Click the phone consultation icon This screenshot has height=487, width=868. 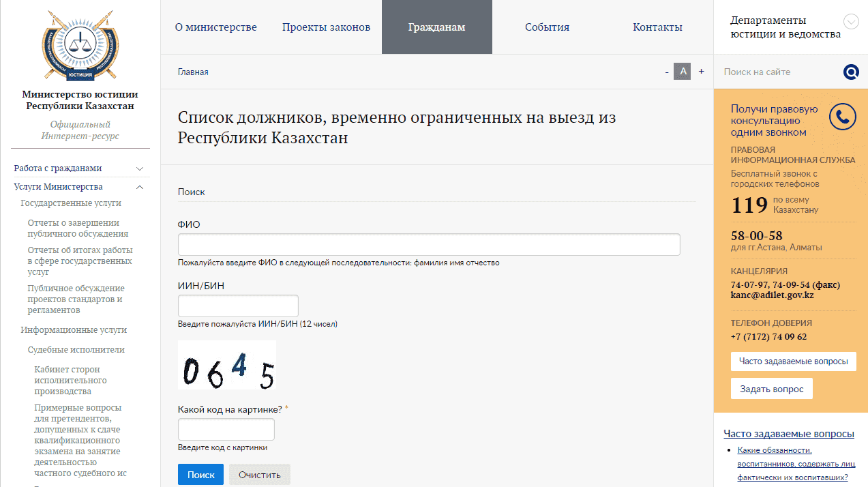point(842,117)
